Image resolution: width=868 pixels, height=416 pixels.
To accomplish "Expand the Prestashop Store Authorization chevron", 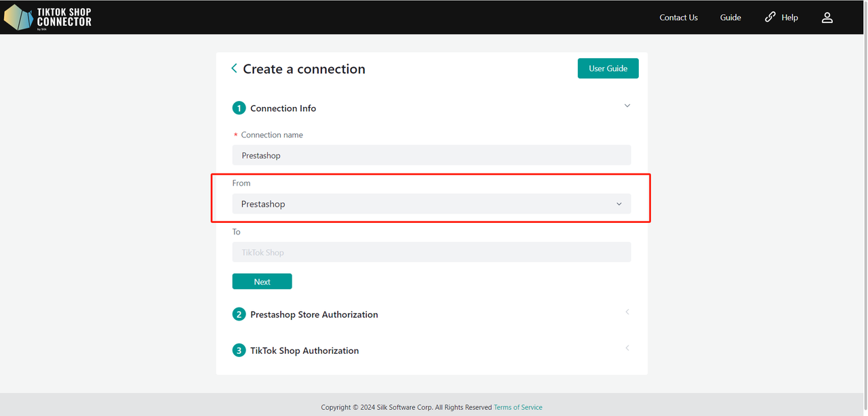I will [627, 312].
